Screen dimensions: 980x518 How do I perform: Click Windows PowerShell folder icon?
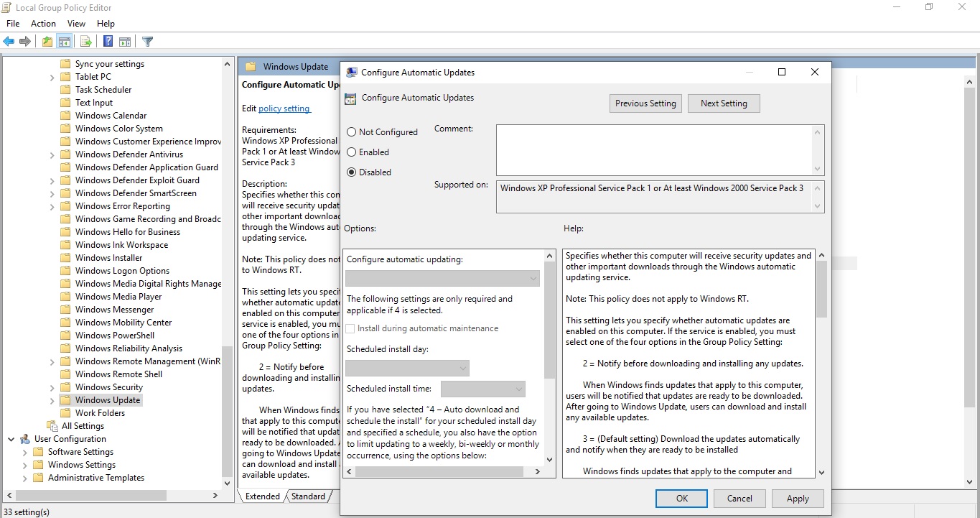click(65, 336)
